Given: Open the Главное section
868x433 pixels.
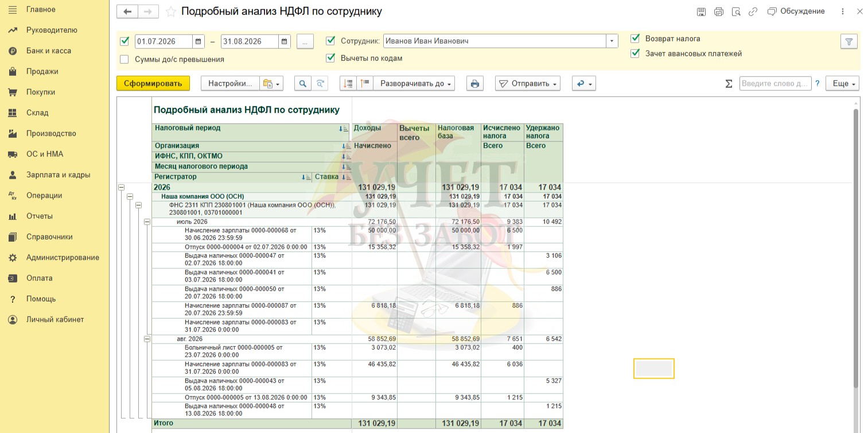Looking at the screenshot, I should coord(41,9).
